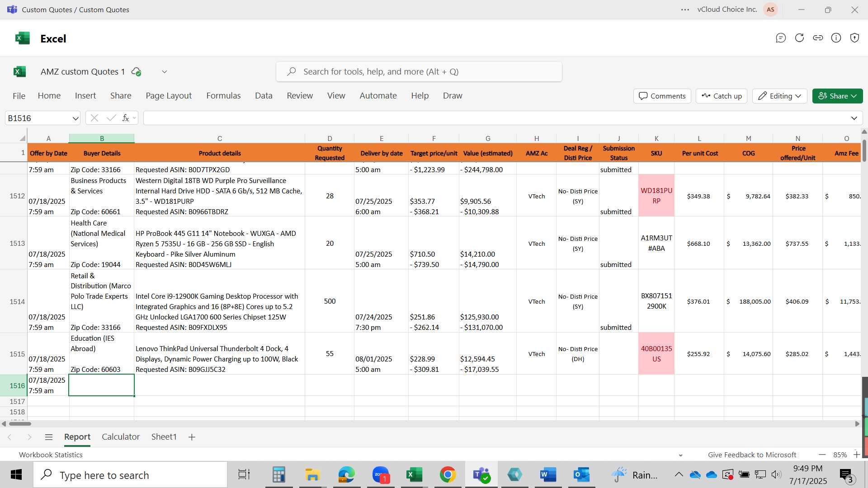
Task: Copy link using the chain link icon
Action: point(818,38)
